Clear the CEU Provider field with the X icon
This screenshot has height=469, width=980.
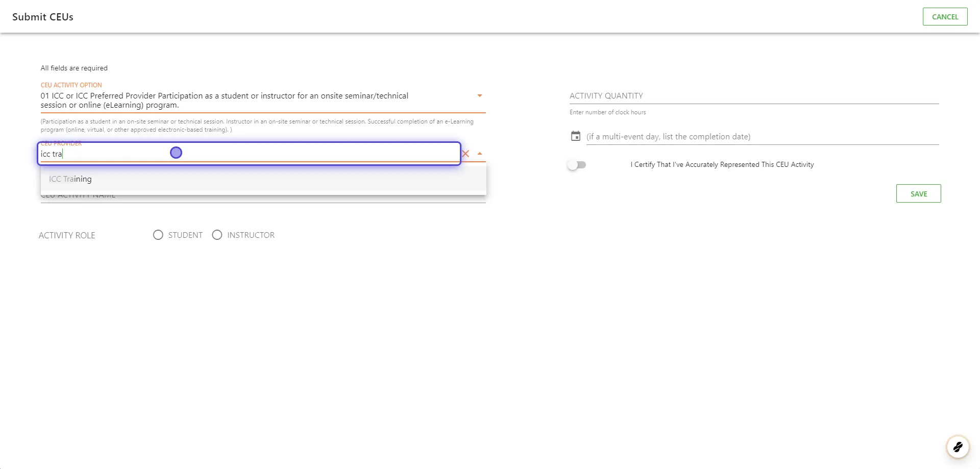tap(465, 154)
